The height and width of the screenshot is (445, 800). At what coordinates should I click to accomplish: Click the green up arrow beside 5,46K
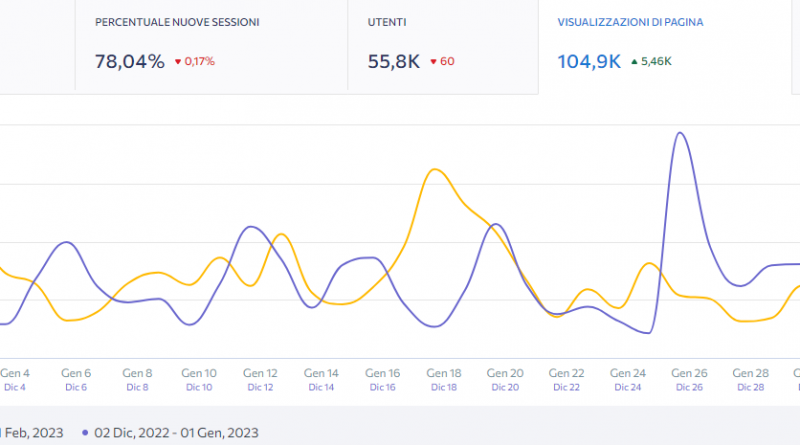click(x=634, y=62)
